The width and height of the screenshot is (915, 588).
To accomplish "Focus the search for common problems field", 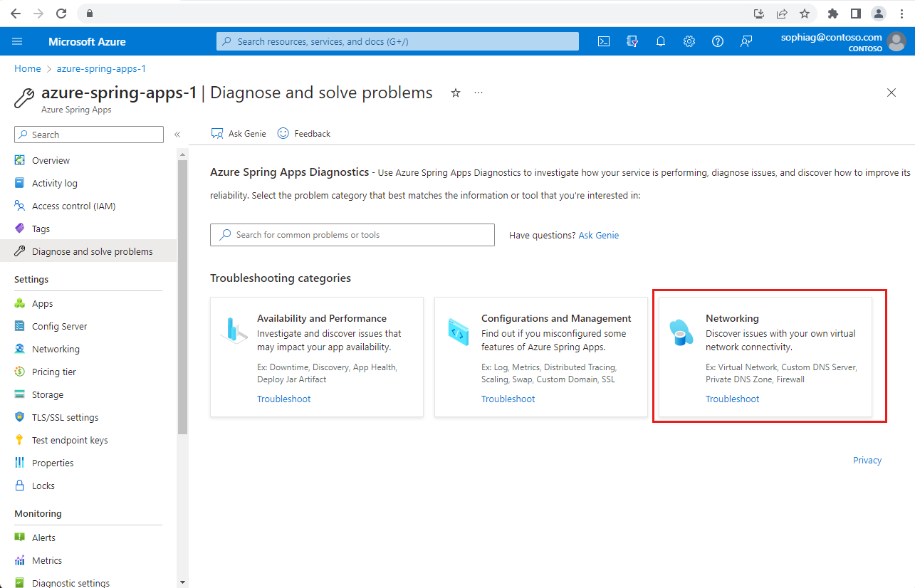I will click(x=352, y=235).
